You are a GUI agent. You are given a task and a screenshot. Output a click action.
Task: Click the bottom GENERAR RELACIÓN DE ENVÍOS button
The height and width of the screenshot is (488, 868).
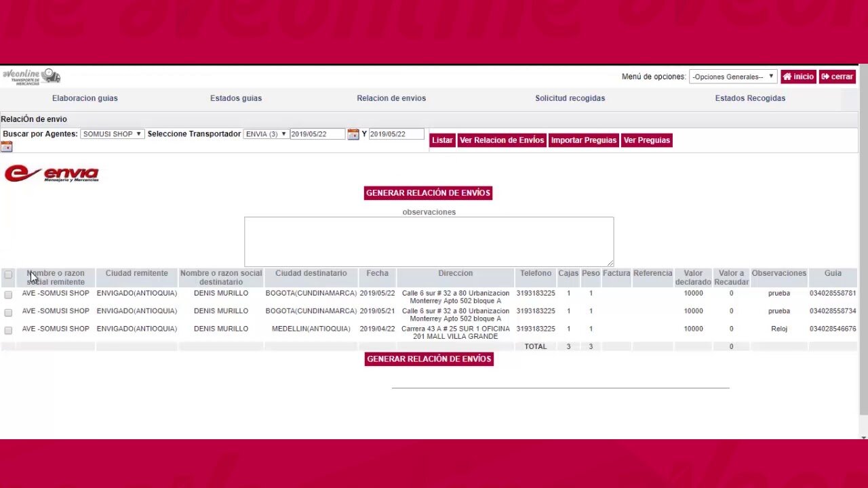(x=429, y=359)
